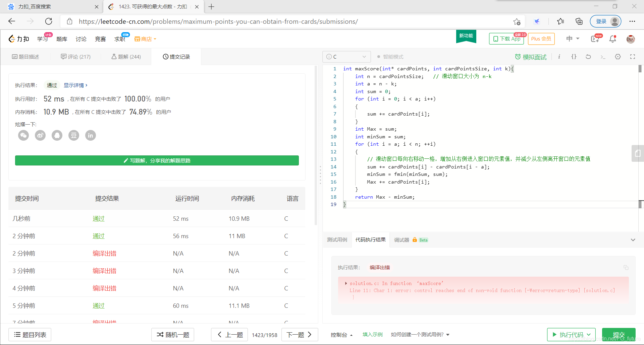644x345 pixels.
Task: Reload the page with refresh icon
Action: pos(49,21)
